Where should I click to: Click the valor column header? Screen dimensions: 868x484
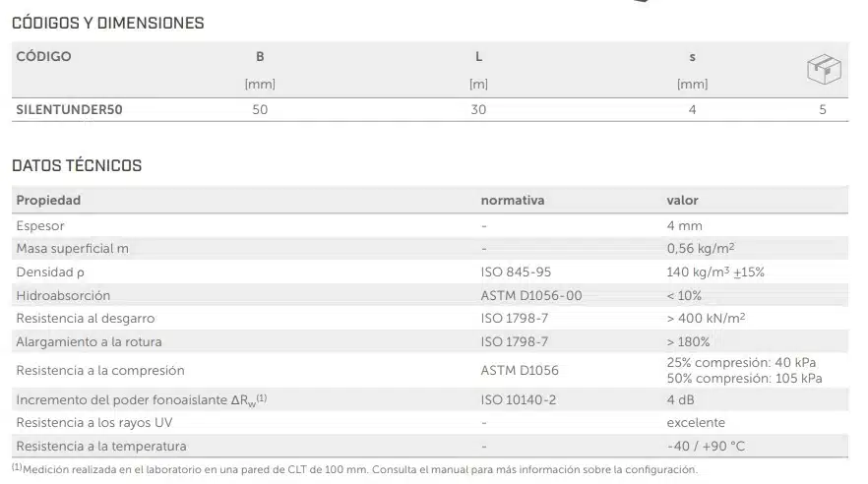682,200
